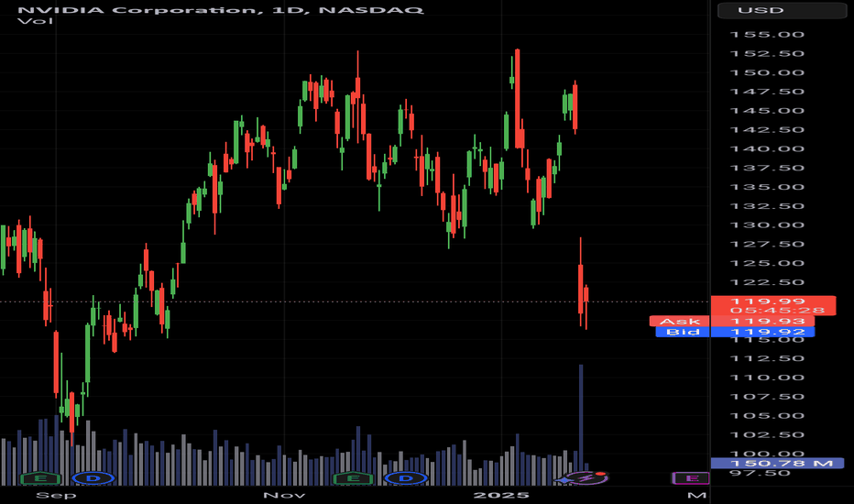Open the upcoming purple earnings E marker
854x504 pixels.
[691, 478]
